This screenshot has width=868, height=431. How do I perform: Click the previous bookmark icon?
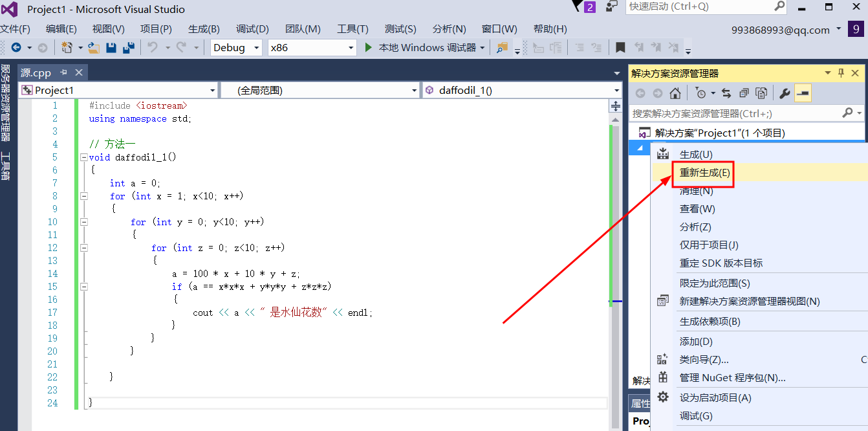click(639, 47)
